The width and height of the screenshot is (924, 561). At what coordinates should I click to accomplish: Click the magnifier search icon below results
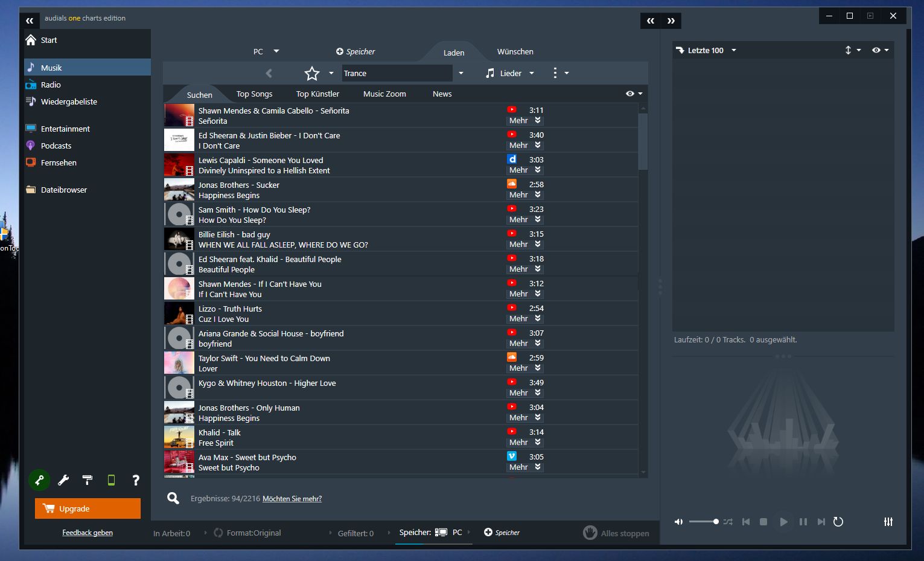(x=173, y=498)
